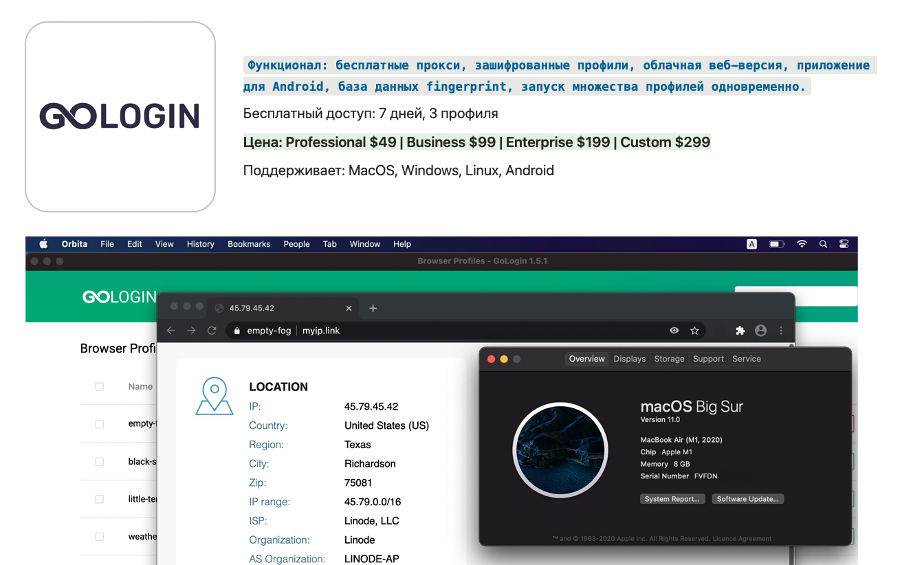The image size is (924, 565).
Task: Open the Extensions puzzle icon
Action: pyautogui.click(x=740, y=331)
